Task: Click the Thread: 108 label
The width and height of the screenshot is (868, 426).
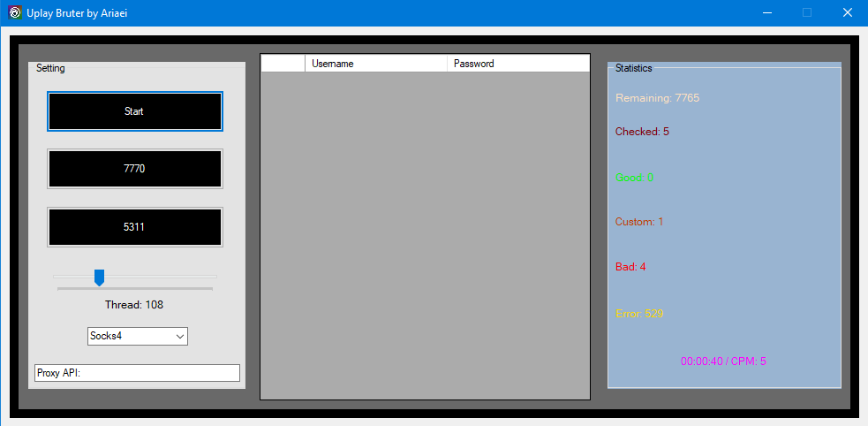Action: point(134,305)
